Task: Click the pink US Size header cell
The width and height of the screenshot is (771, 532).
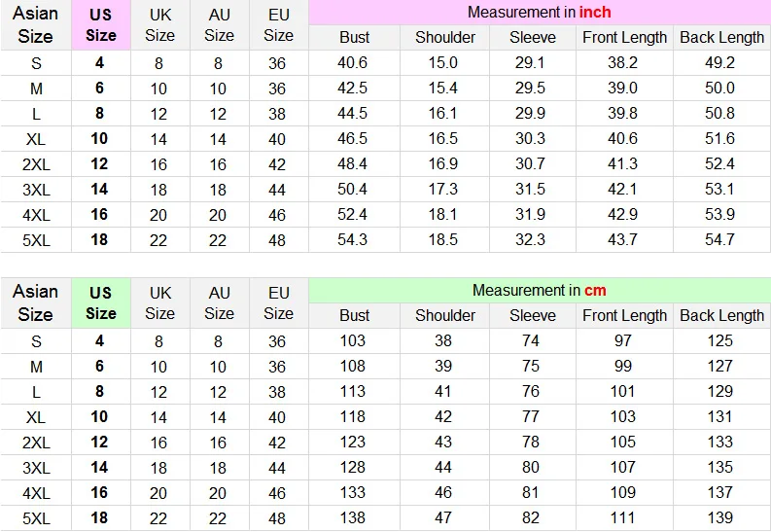Action: (x=101, y=25)
